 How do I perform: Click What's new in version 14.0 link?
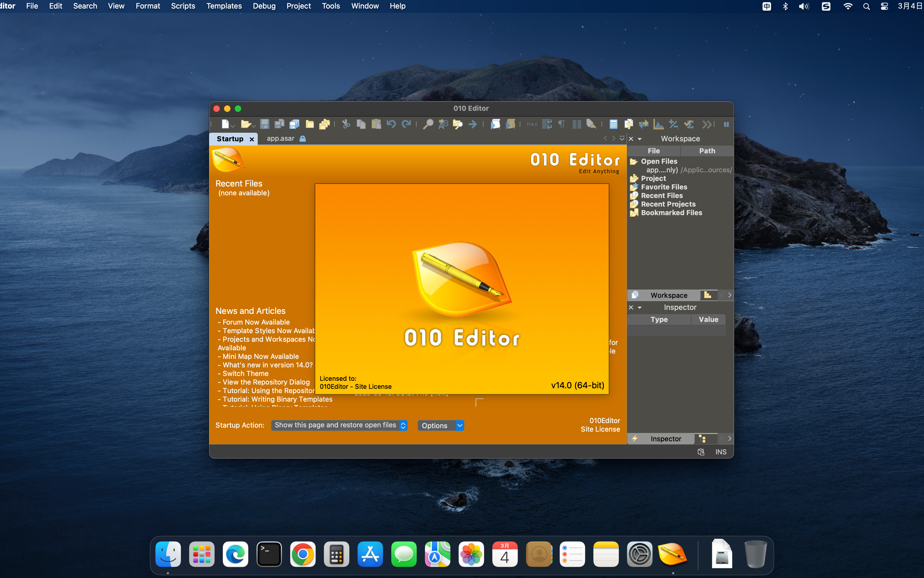(267, 365)
